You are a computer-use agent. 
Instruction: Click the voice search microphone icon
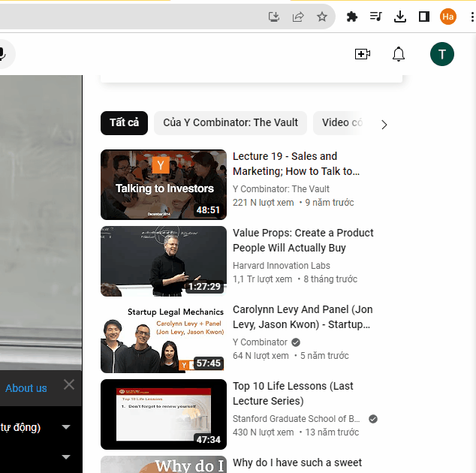tap(2, 54)
